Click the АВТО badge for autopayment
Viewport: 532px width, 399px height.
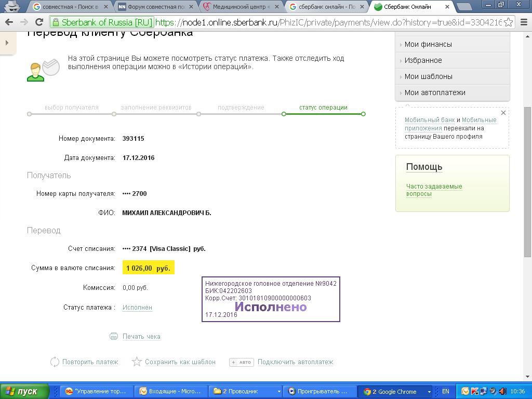[241, 362]
